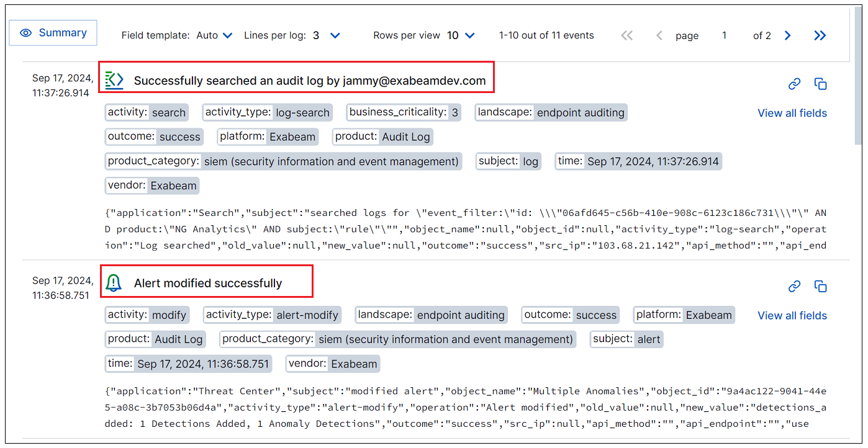This screenshot has width=868, height=448.
Task: Click the alert bell event icon
Action: pyautogui.click(x=114, y=283)
